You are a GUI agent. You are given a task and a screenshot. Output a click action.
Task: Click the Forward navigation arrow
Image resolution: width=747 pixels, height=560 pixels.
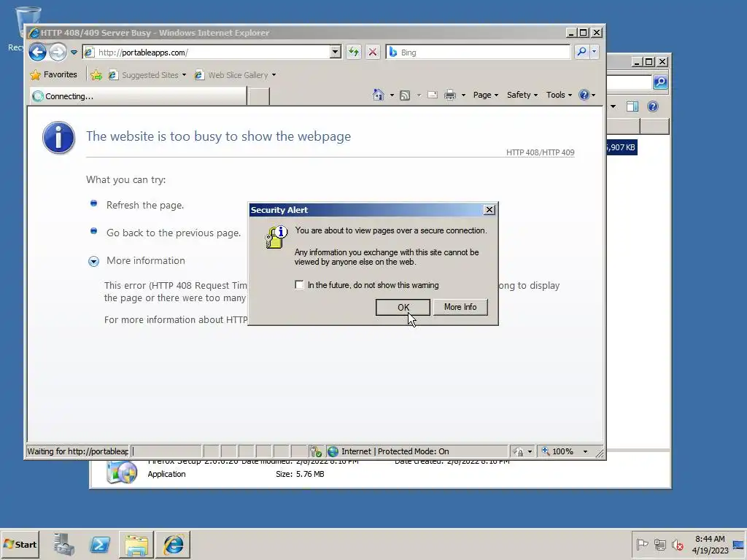tap(58, 52)
